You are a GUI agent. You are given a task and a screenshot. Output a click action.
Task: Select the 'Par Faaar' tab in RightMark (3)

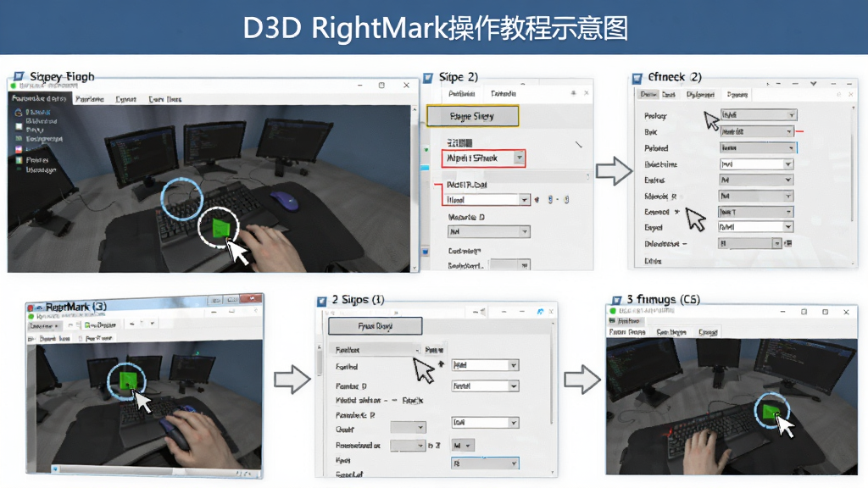coord(98,337)
